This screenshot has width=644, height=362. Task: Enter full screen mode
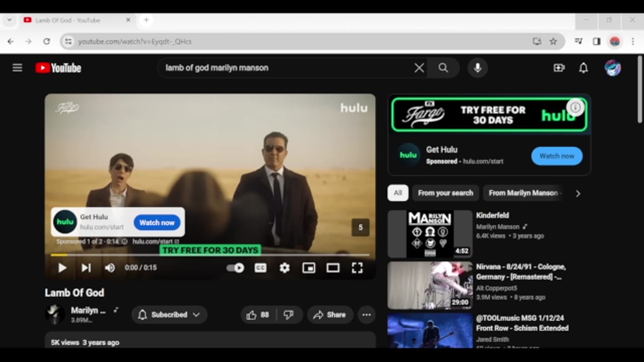click(x=357, y=268)
